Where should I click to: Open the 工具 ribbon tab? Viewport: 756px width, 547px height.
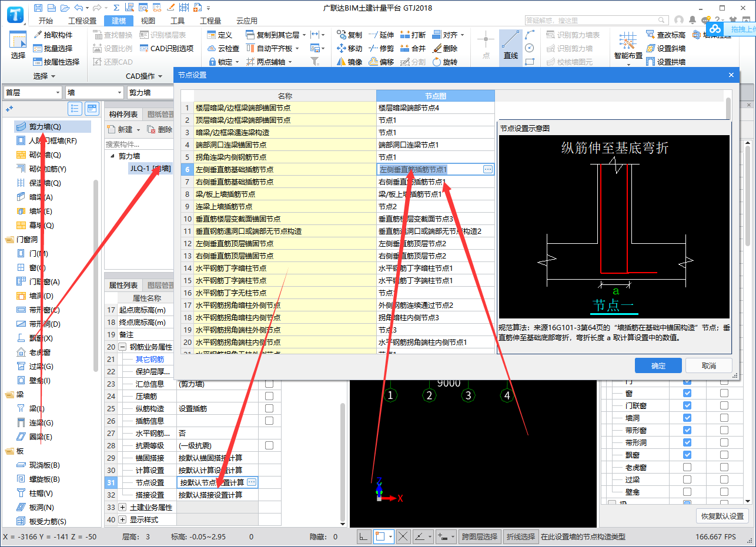pos(178,21)
